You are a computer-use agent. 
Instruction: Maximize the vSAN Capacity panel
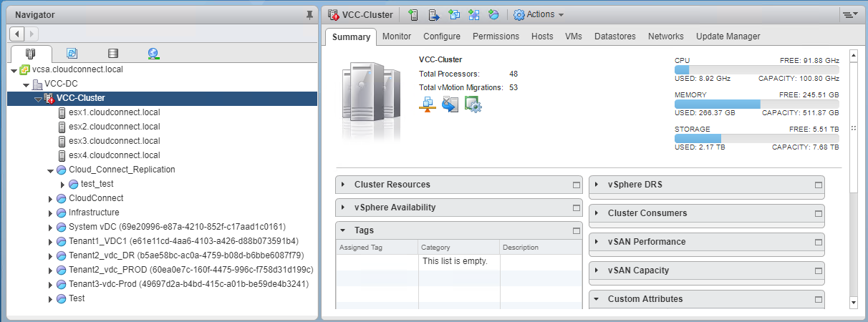[x=819, y=271]
